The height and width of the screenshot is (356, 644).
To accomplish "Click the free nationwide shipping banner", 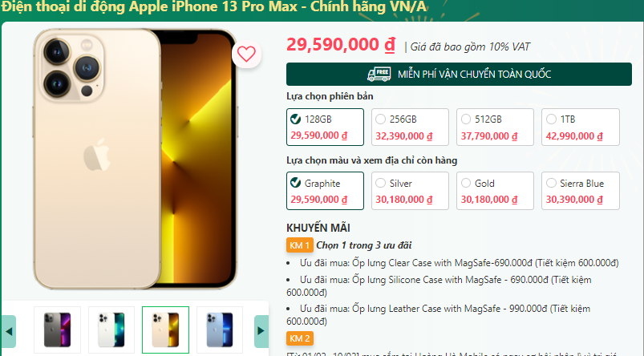I will (459, 75).
